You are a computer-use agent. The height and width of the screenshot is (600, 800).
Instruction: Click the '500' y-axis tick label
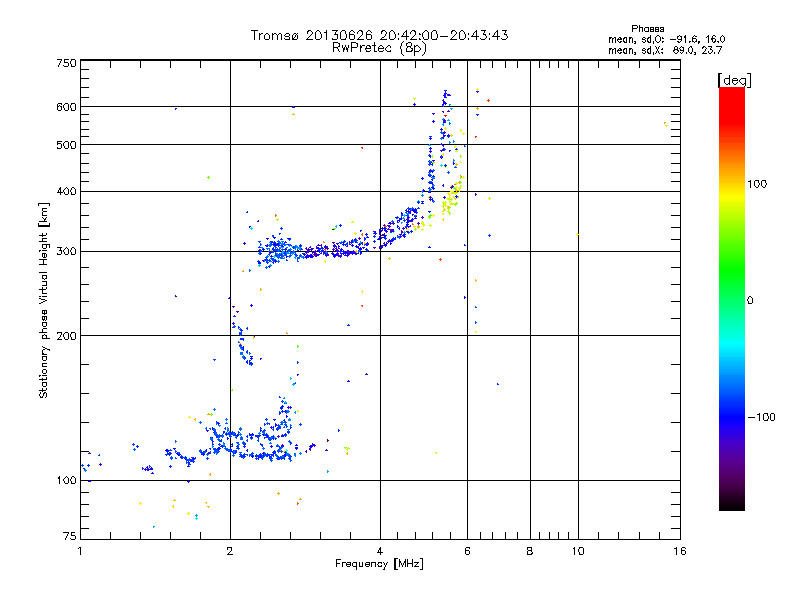pyautogui.click(x=66, y=145)
